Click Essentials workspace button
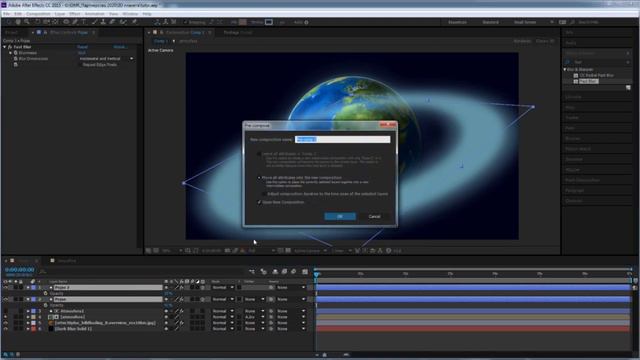The width and height of the screenshot is (640, 360). 457,22
